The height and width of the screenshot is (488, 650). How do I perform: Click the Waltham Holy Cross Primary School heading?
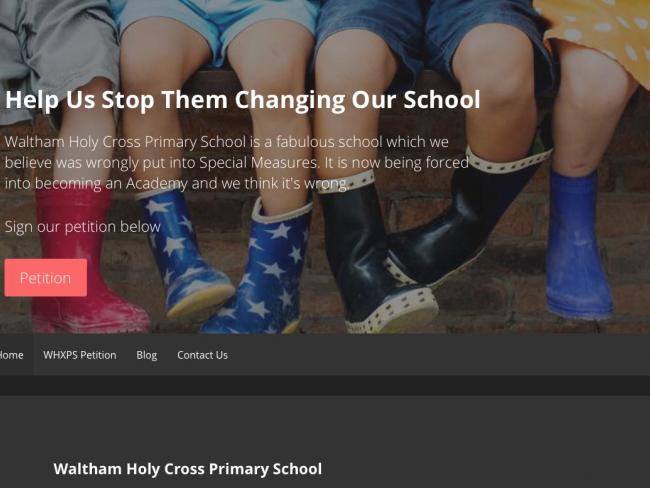tap(187, 469)
